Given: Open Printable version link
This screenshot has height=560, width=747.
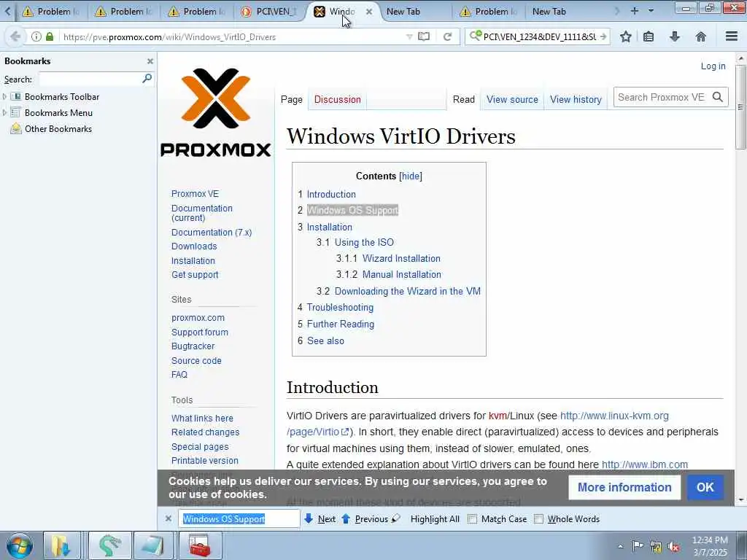Looking at the screenshot, I should point(204,461).
